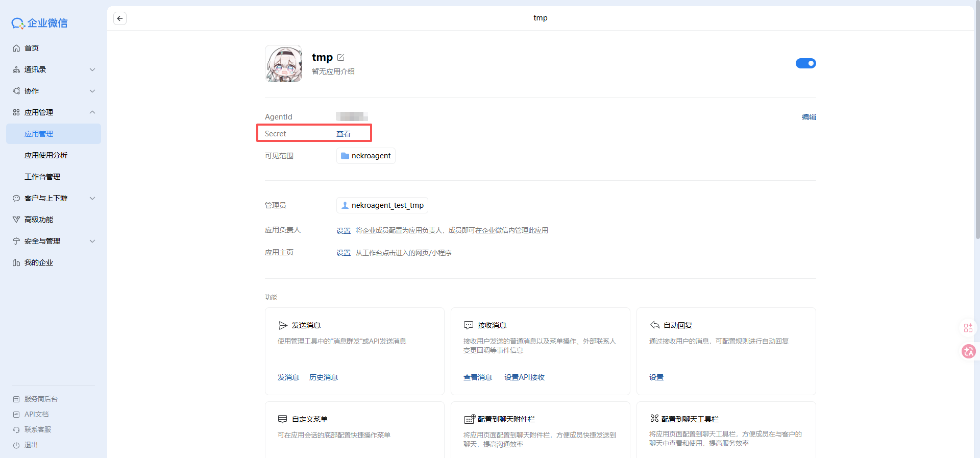Click 编辑 link for app info
The width and height of the screenshot is (980, 458).
click(x=809, y=117)
